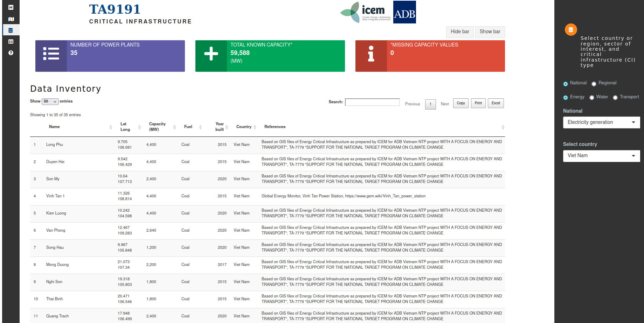The image size is (644, 323).
Task: Open the table grid sidebar icon
Action: pos(11,42)
